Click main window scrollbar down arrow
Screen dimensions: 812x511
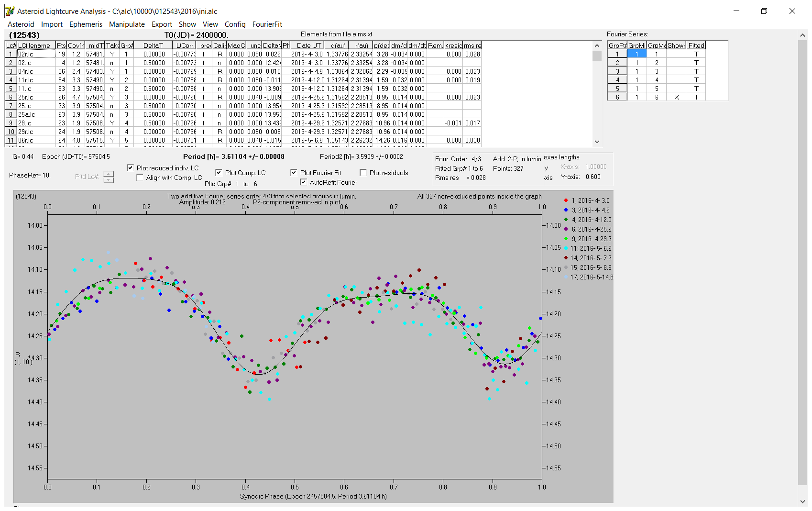click(802, 501)
